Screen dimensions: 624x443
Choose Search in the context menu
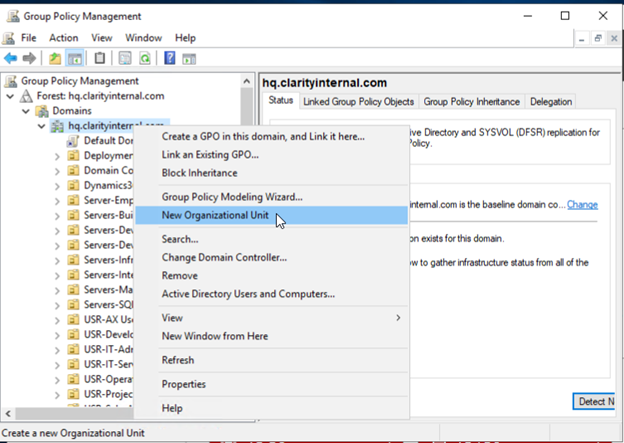tap(271, 239)
